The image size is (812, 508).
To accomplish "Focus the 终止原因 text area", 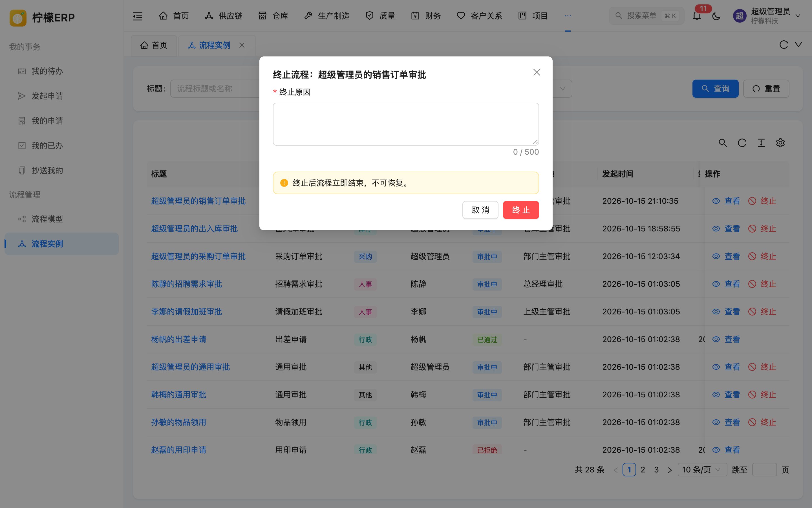I will [x=406, y=124].
